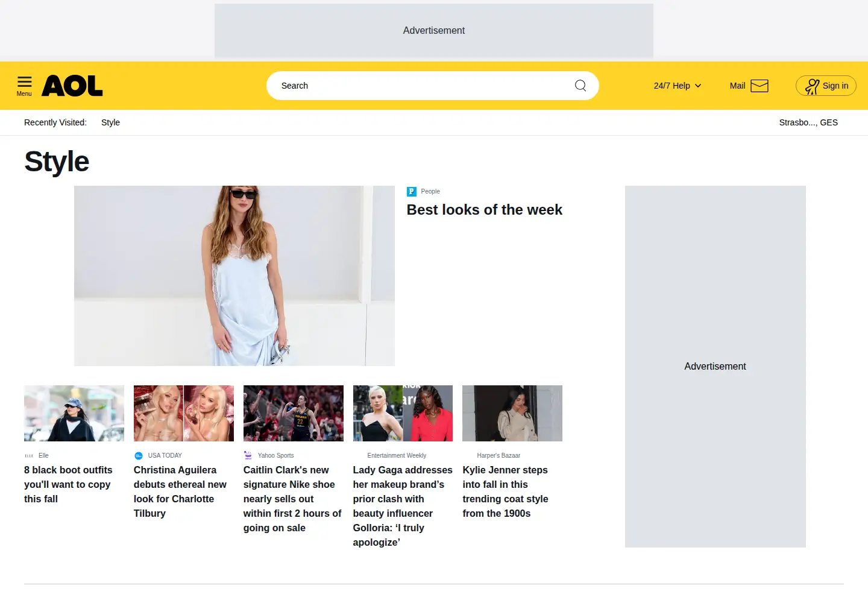Image resolution: width=868 pixels, height=603 pixels.
Task: Open the black boot outfits thumbnail
Action: point(74,413)
